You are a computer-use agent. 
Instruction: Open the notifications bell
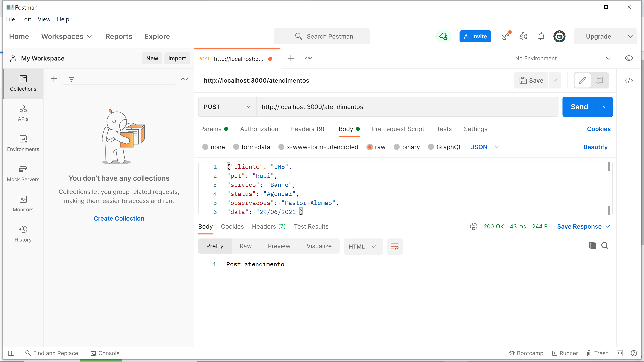coord(541,37)
